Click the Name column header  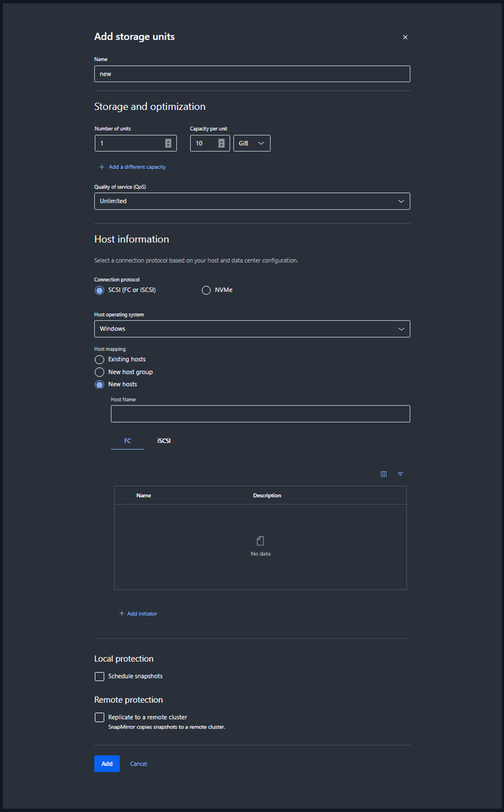(x=144, y=495)
